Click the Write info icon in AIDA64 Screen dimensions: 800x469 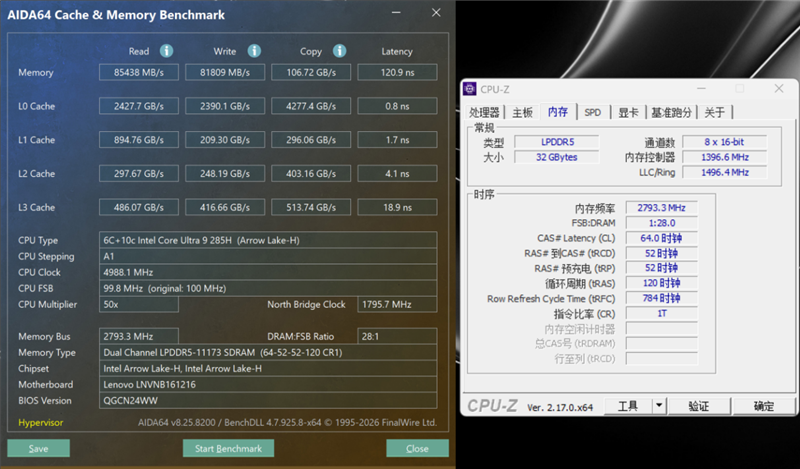pos(254,51)
